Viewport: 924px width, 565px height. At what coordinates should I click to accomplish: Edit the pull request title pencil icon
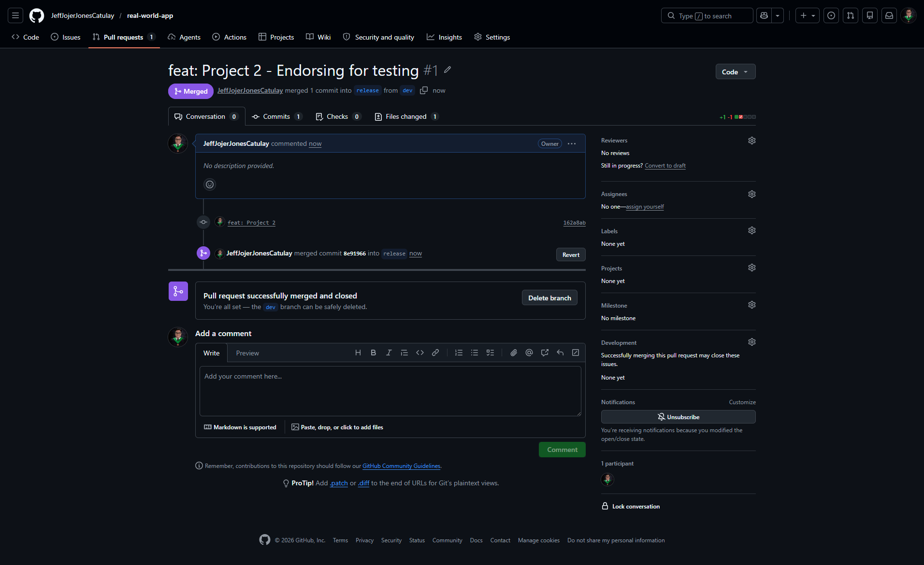click(448, 70)
